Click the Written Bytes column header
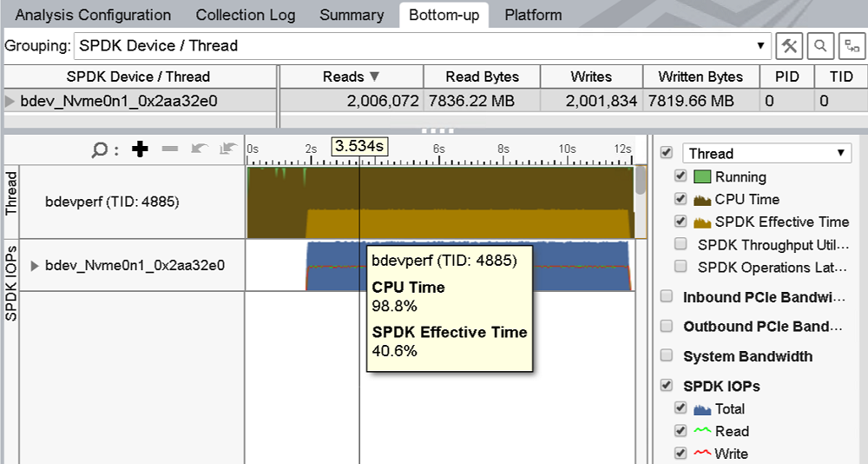Viewport: 868px width, 464px height. pyautogui.click(x=700, y=76)
